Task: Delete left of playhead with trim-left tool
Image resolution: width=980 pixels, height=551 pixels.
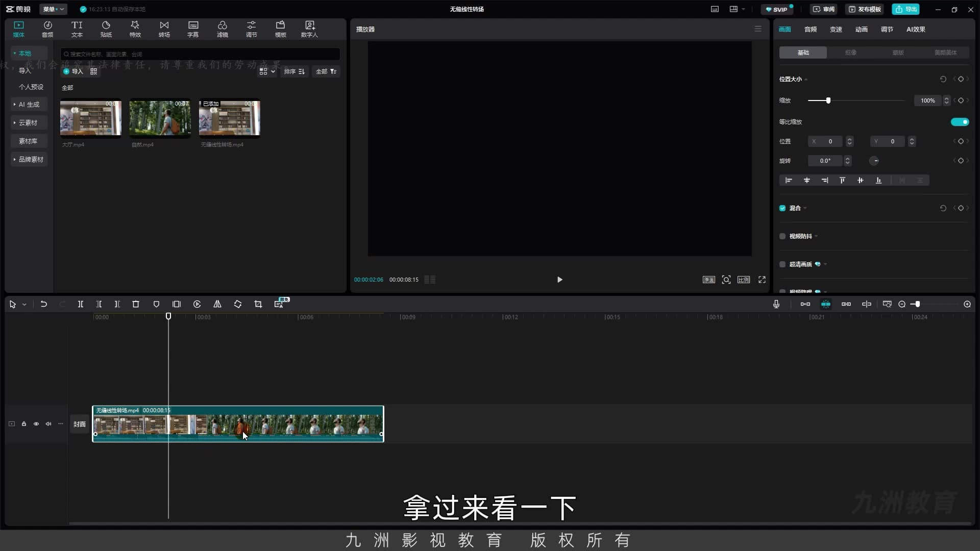Action: pos(99,304)
